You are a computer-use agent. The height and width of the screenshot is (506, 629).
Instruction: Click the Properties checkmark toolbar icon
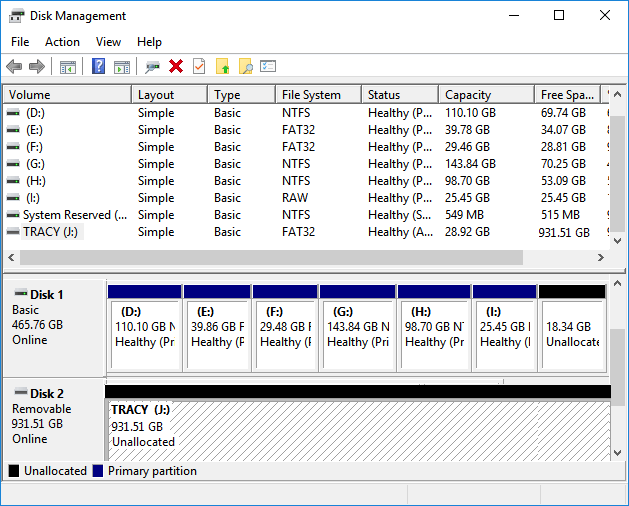click(199, 66)
